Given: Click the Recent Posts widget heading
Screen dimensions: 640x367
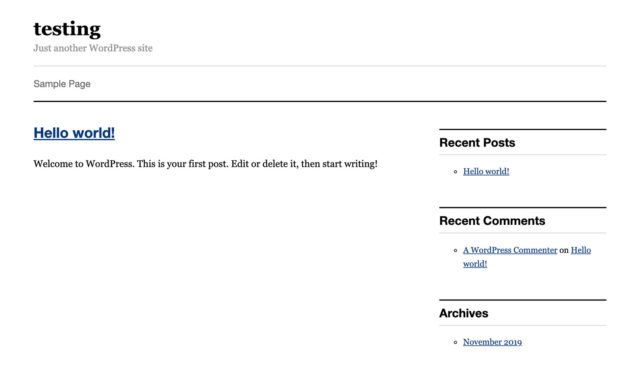Looking at the screenshot, I should [477, 142].
